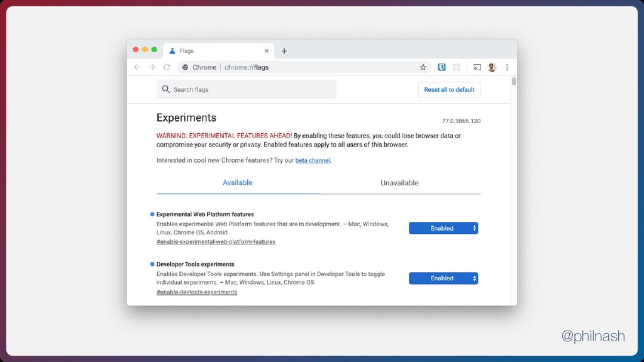This screenshot has height=362, width=644.
Task: Click the Developer Tools experiments title
Action: (x=195, y=265)
